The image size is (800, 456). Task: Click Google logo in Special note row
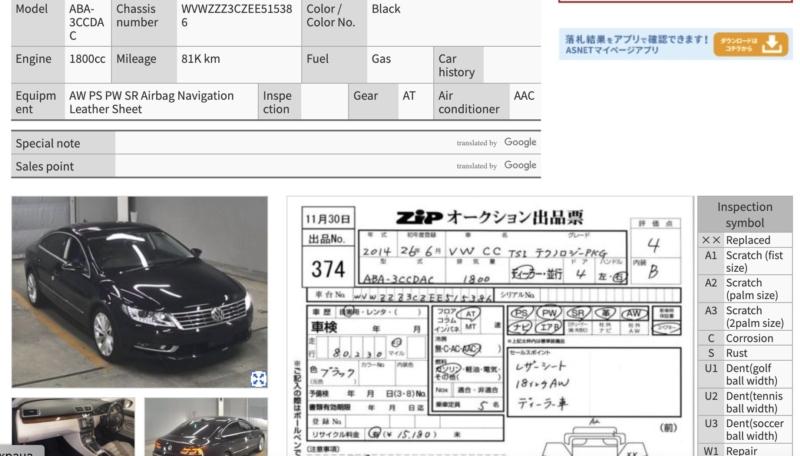click(x=520, y=143)
